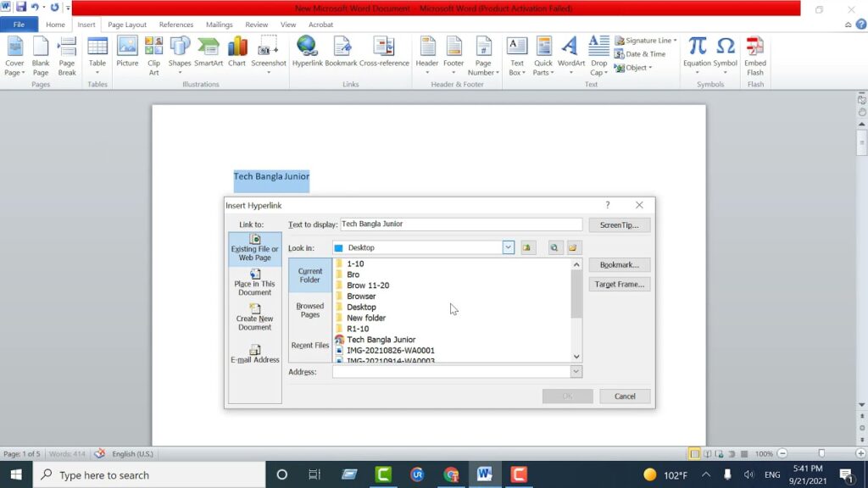Save the document from Quick Access Toolbar

21,7
